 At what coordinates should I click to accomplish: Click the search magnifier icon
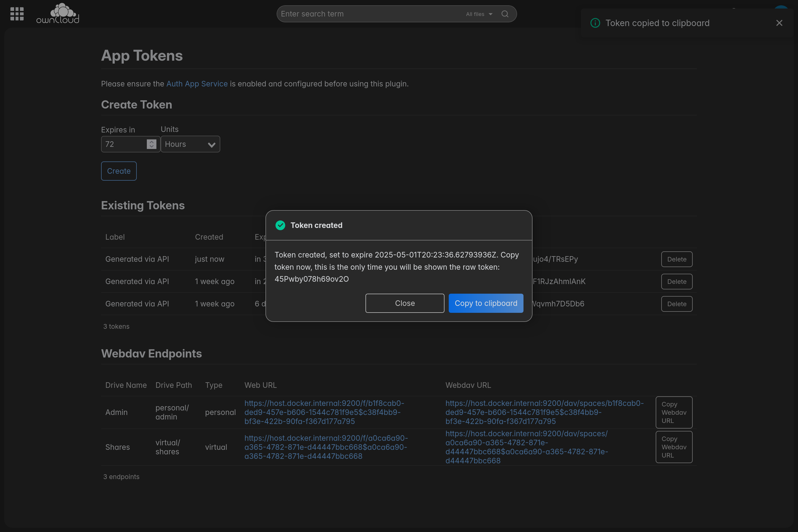[x=505, y=14]
